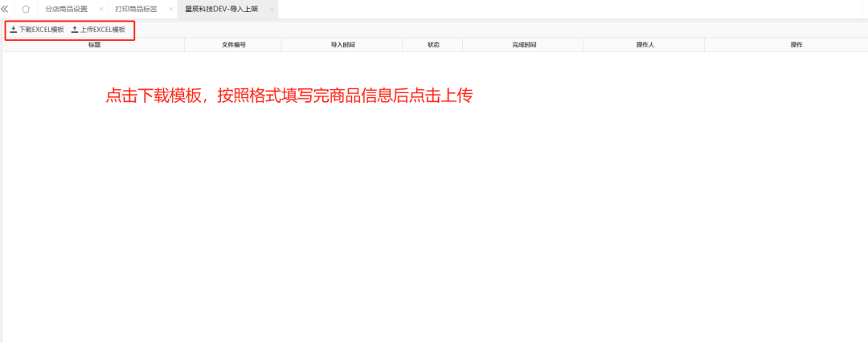The image size is (868, 343).
Task: Close the 分店商品设置 tab
Action: click(x=100, y=10)
